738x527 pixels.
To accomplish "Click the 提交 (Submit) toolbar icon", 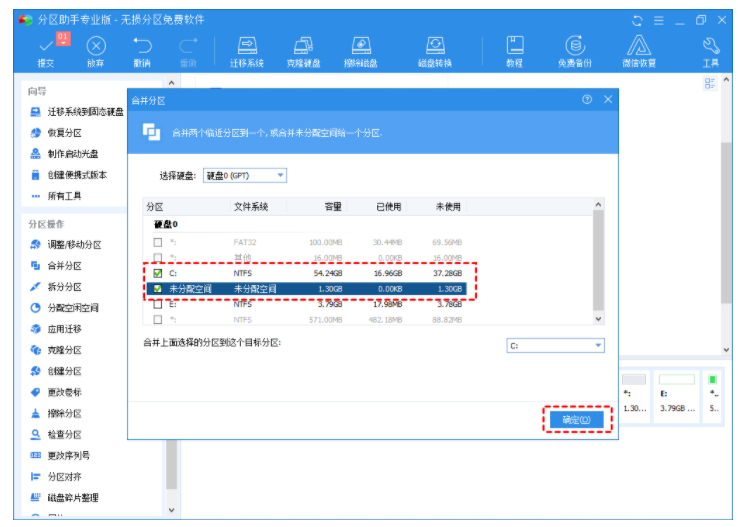I will pyautogui.click(x=47, y=50).
